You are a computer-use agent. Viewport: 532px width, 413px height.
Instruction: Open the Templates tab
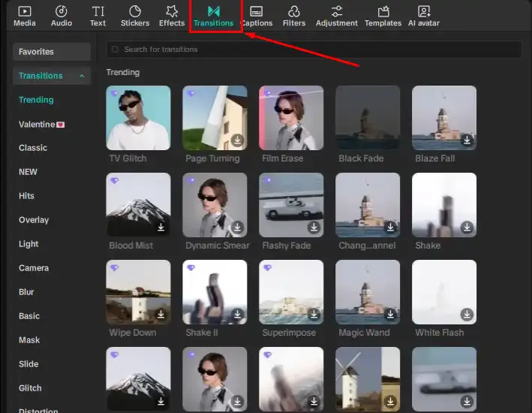[x=383, y=17]
